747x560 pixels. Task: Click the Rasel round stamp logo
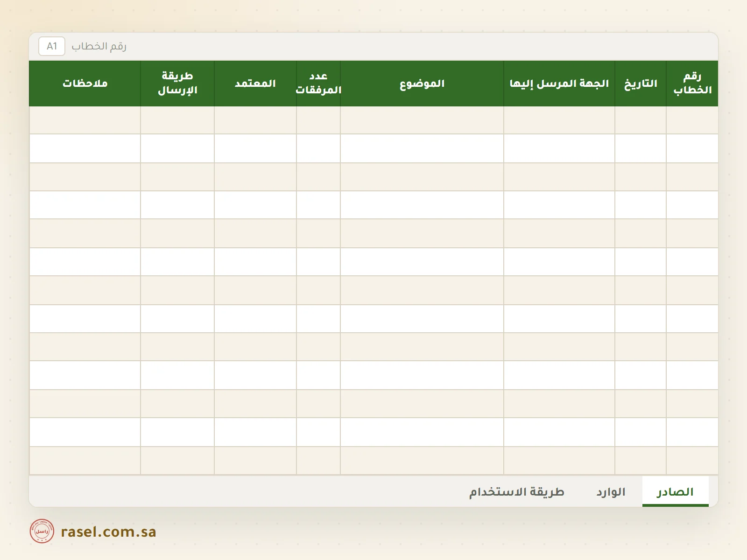pos(42,531)
